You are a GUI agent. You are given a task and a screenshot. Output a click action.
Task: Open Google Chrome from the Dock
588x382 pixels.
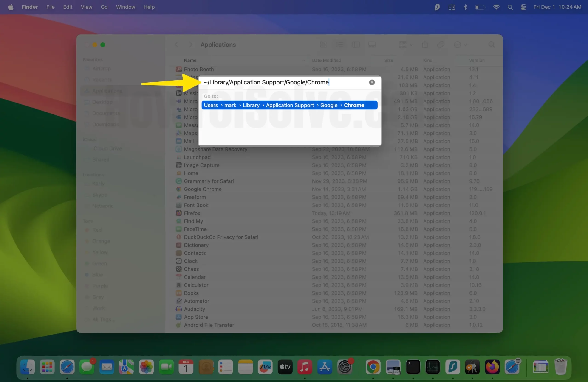pos(373,367)
